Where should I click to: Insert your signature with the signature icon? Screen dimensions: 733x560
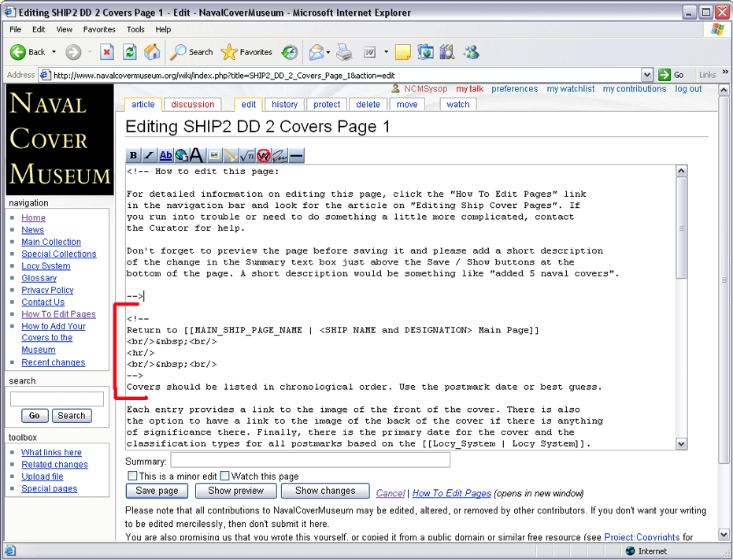click(x=280, y=156)
